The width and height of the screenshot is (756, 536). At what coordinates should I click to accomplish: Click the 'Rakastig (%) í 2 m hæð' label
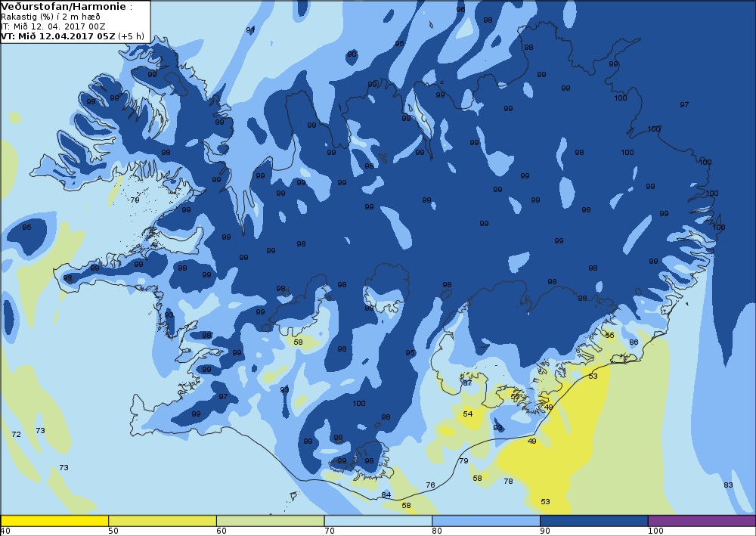pyautogui.click(x=51, y=17)
